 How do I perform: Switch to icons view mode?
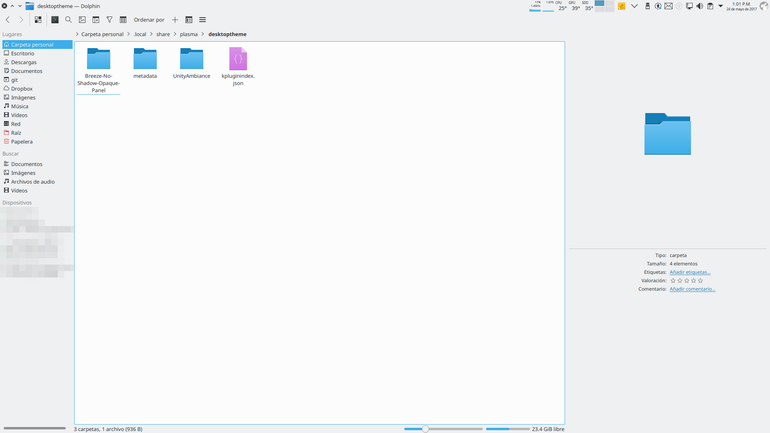38,20
